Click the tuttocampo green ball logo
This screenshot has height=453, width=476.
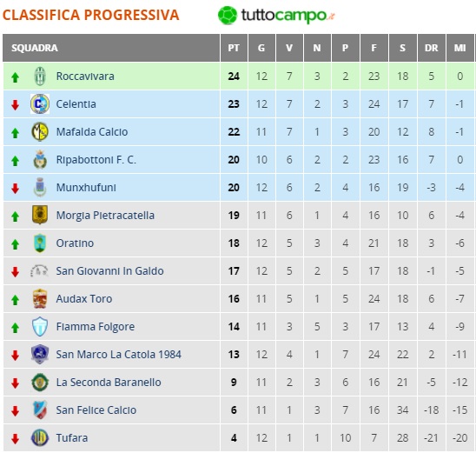coord(228,15)
